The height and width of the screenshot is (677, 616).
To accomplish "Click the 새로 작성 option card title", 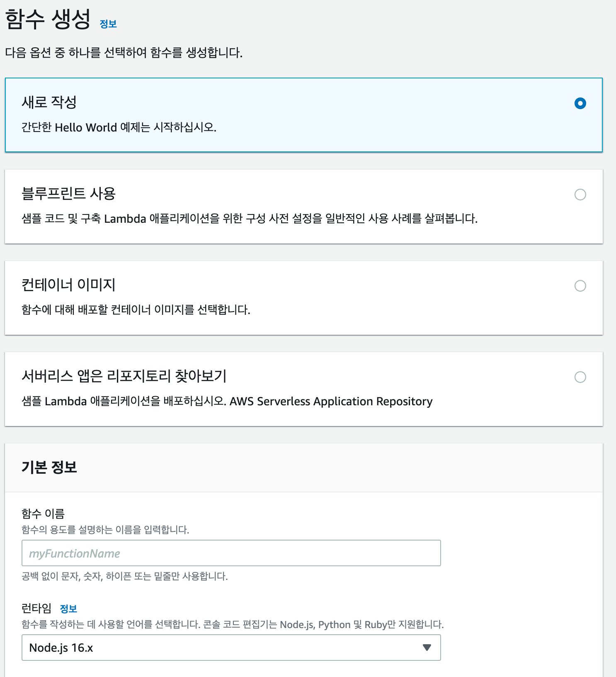I will click(49, 102).
